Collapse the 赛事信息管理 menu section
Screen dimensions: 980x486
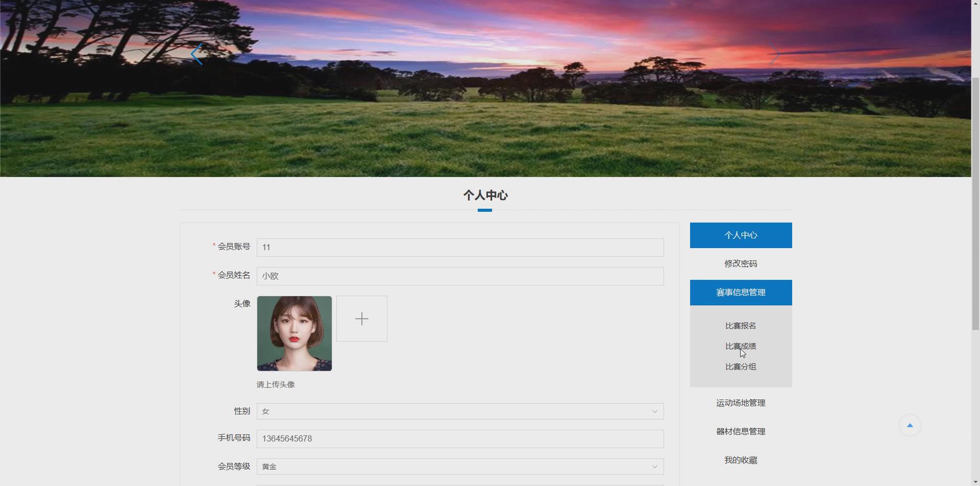(740, 292)
